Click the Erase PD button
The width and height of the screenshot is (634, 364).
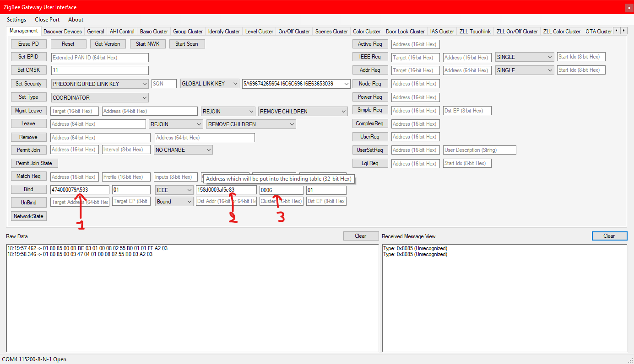[28, 44]
